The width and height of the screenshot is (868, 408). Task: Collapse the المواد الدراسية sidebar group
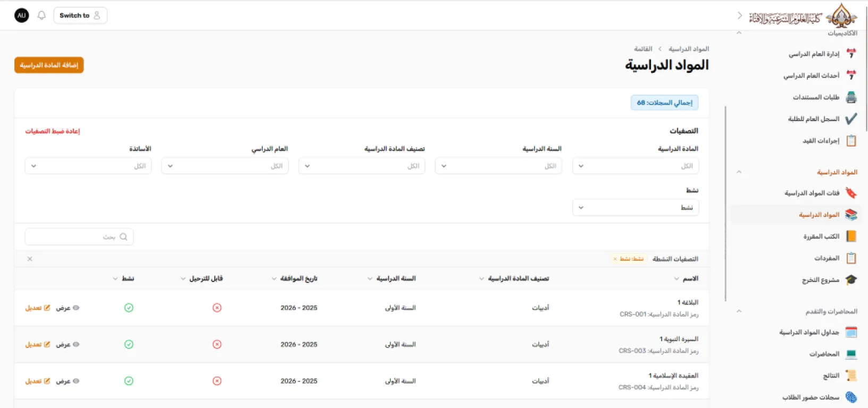point(739,172)
